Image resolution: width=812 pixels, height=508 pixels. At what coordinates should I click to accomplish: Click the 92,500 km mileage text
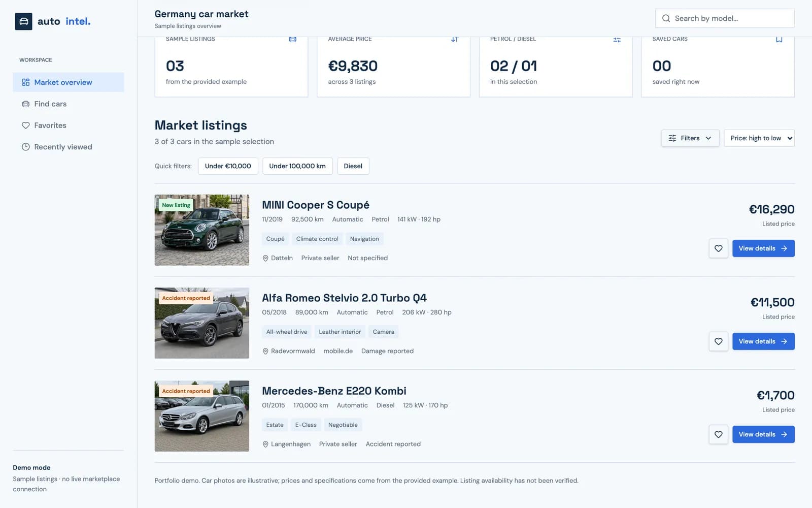click(x=308, y=219)
